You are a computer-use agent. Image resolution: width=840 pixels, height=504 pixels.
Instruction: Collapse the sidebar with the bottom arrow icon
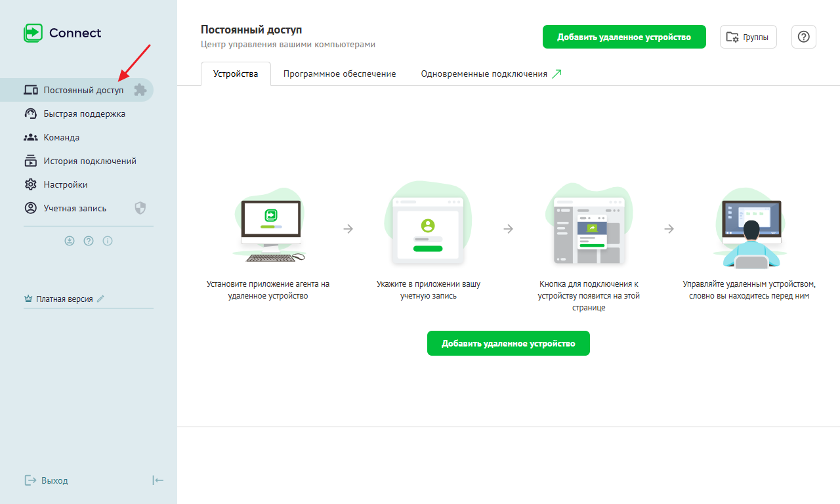[x=157, y=480]
